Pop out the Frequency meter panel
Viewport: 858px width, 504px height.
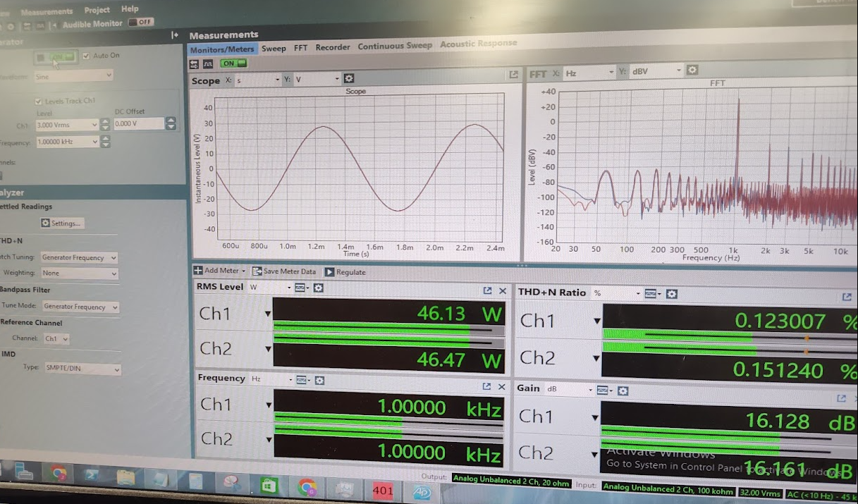point(486,386)
